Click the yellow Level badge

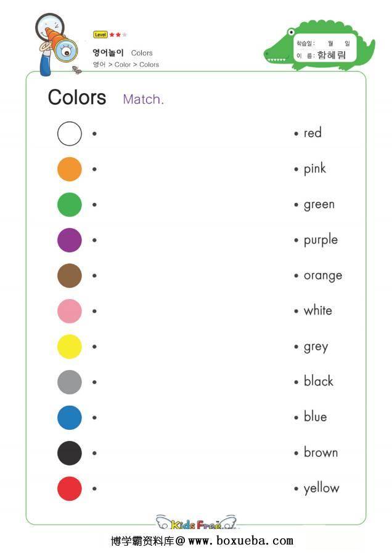coord(100,35)
